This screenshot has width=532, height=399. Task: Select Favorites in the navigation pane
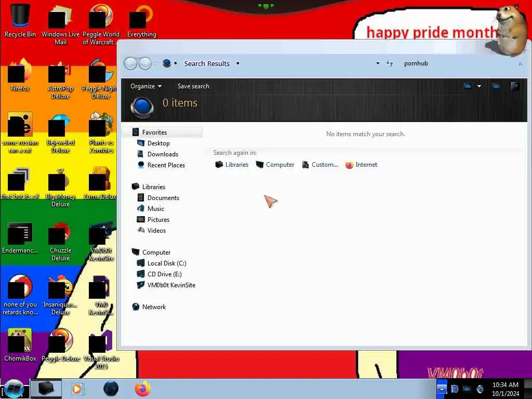(x=163, y=132)
